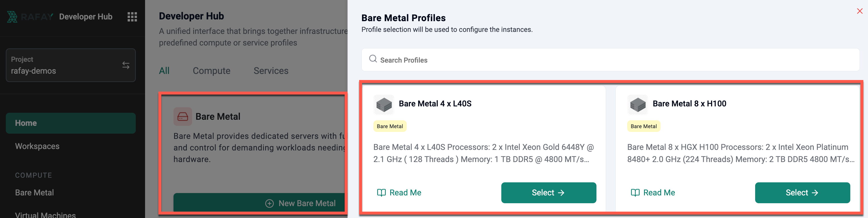868x218 pixels.
Task: Switch to the All tab
Action: [164, 71]
